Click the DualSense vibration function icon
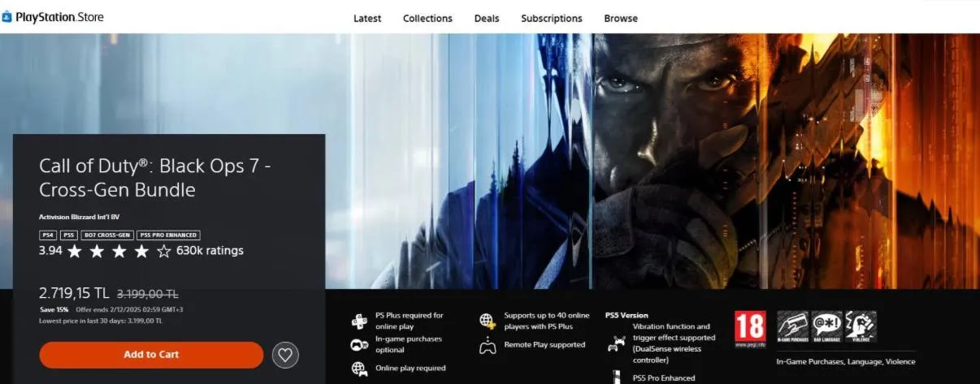Screen dimensions: 980x384 pyautogui.click(x=615, y=343)
